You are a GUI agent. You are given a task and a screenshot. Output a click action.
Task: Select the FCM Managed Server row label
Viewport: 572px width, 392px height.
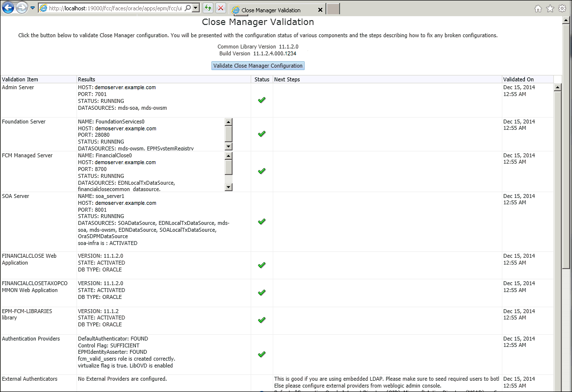pos(27,155)
